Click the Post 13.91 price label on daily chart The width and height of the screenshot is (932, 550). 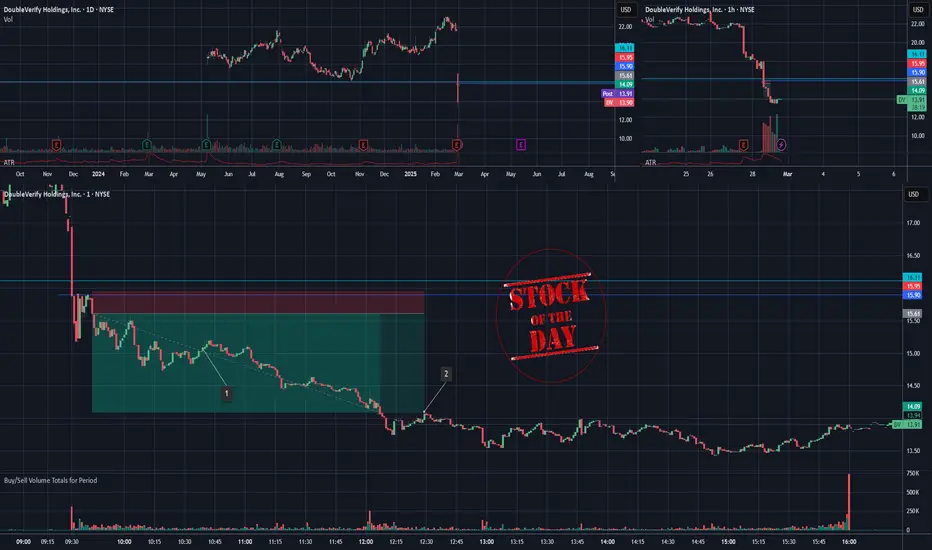pyautogui.click(x=618, y=94)
